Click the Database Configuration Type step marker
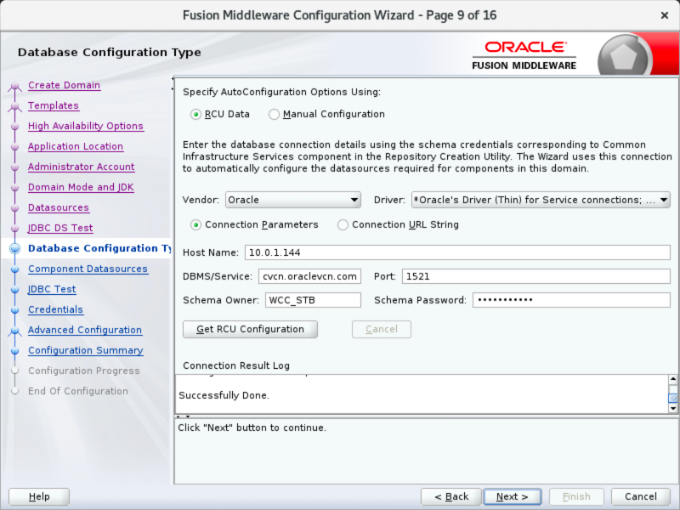Screen dimensions: 680x510 pos(15,248)
